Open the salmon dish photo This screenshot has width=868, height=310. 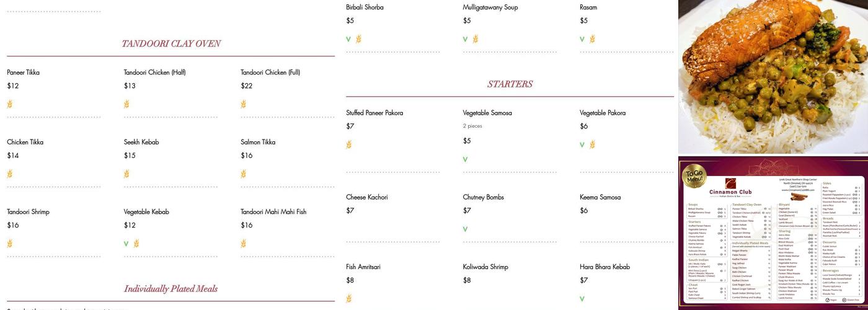click(773, 76)
